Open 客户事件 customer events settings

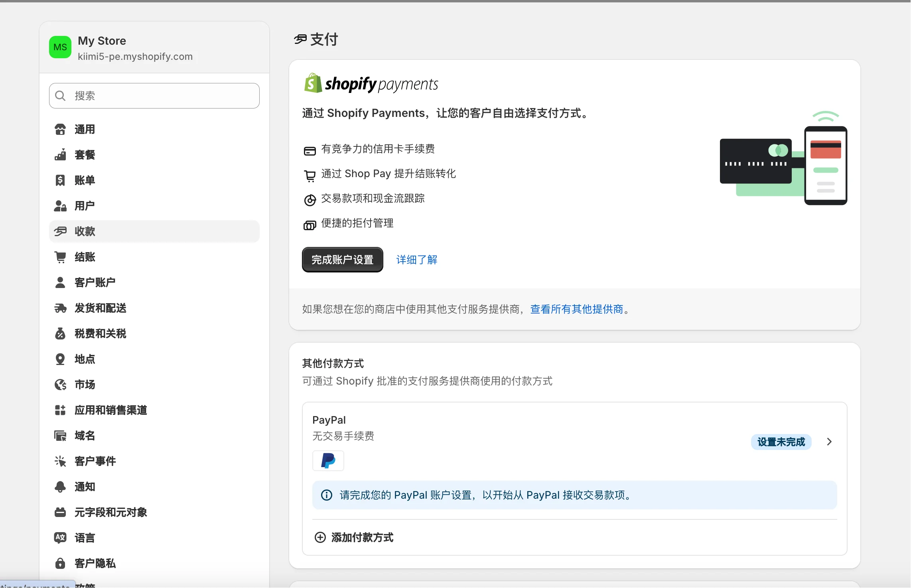(x=154, y=461)
